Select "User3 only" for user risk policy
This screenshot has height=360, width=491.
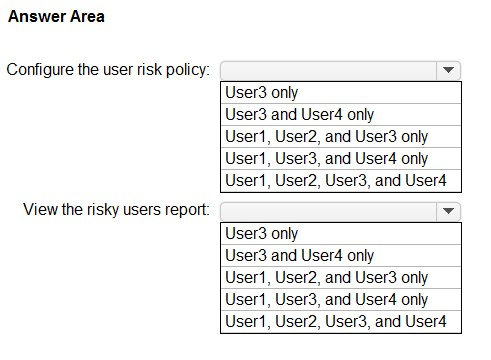[x=341, y=93]
